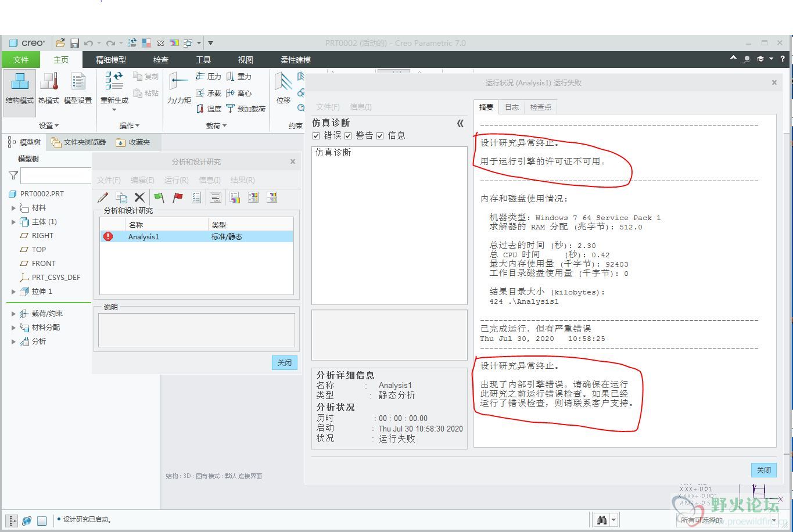Screen dimensions: 793x532
Task: Click the Save disk icon
Action: (74, 43)
